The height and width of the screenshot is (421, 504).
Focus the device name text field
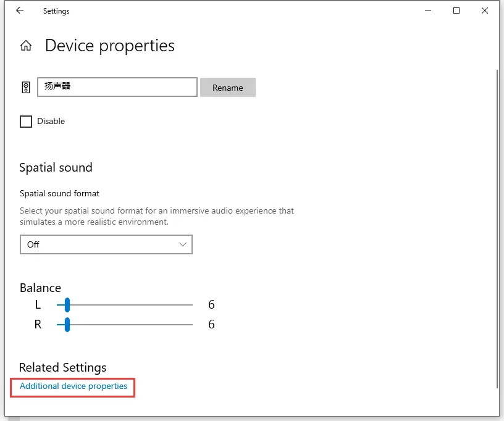click(x=117, y=87)
